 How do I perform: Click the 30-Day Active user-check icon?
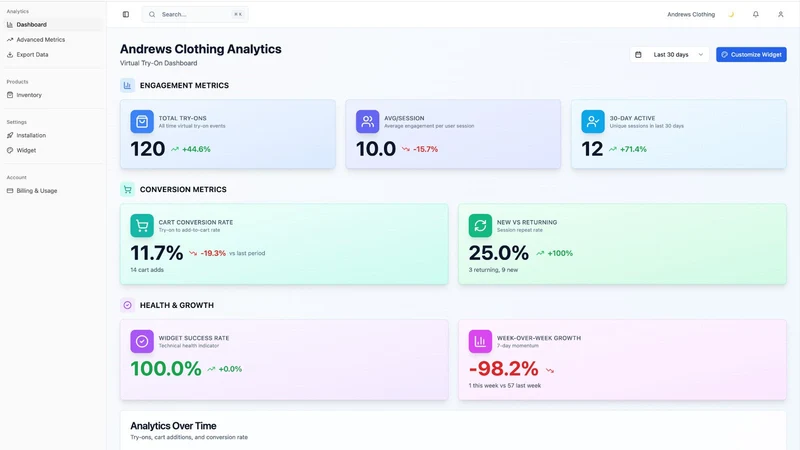tap(593, 121)
